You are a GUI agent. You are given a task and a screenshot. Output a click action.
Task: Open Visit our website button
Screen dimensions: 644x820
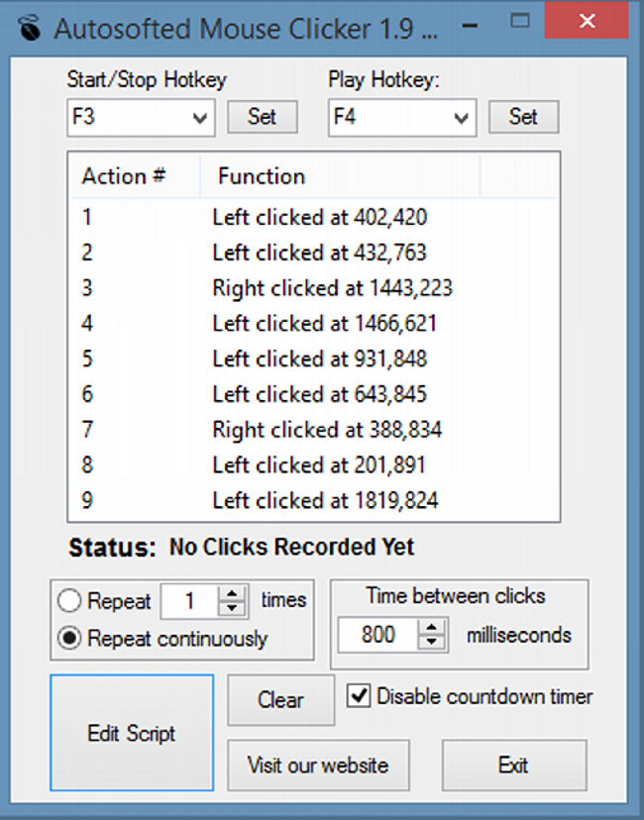tap(318, 766)
